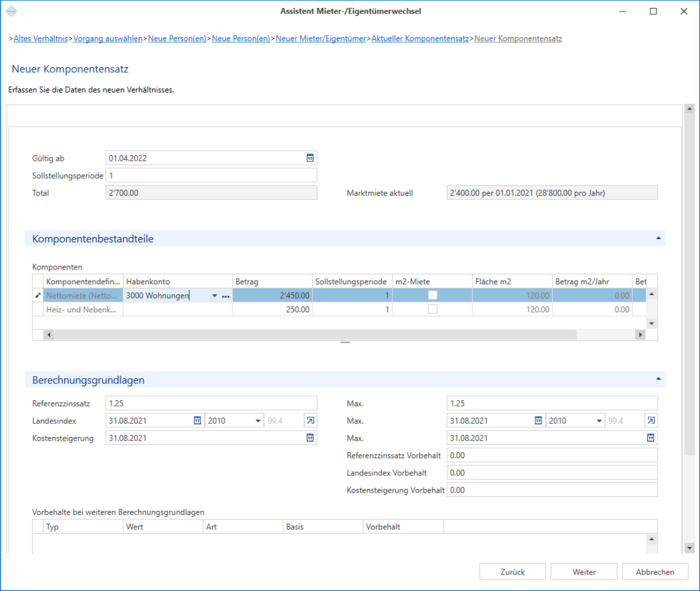Open the Habenkonto dropdown for 3000 Wohnungen
Image resolution: width=700 pixels, height=591 pixels.
[x=215, y=296]
